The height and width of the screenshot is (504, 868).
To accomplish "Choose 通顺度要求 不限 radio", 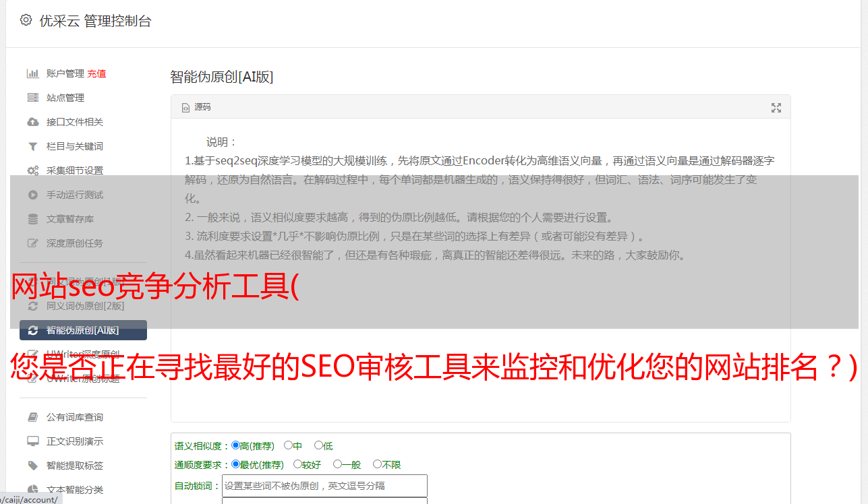I will tap(377, 464).
